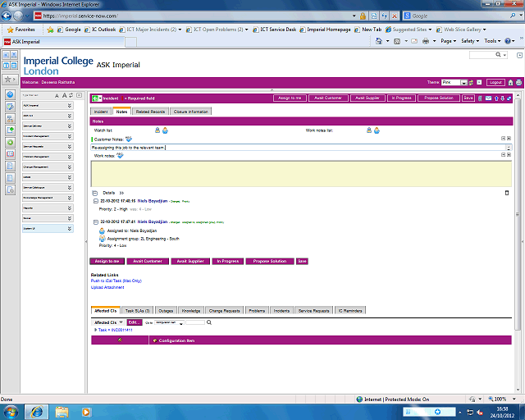Expand the Incident Management navigator section
The image size is (525, 420).
[x=70, y=137]
